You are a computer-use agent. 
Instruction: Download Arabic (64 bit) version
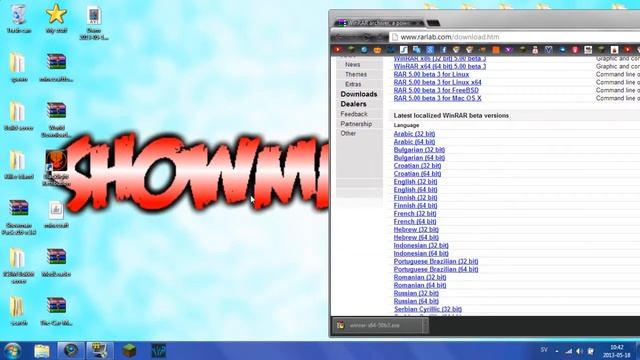pos(414,142)
